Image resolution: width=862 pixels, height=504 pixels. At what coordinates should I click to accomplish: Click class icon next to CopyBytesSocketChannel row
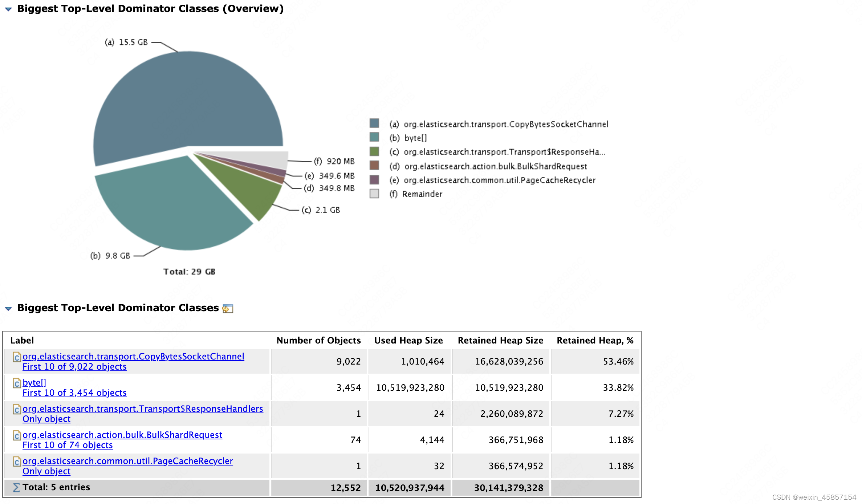(17, 357)
